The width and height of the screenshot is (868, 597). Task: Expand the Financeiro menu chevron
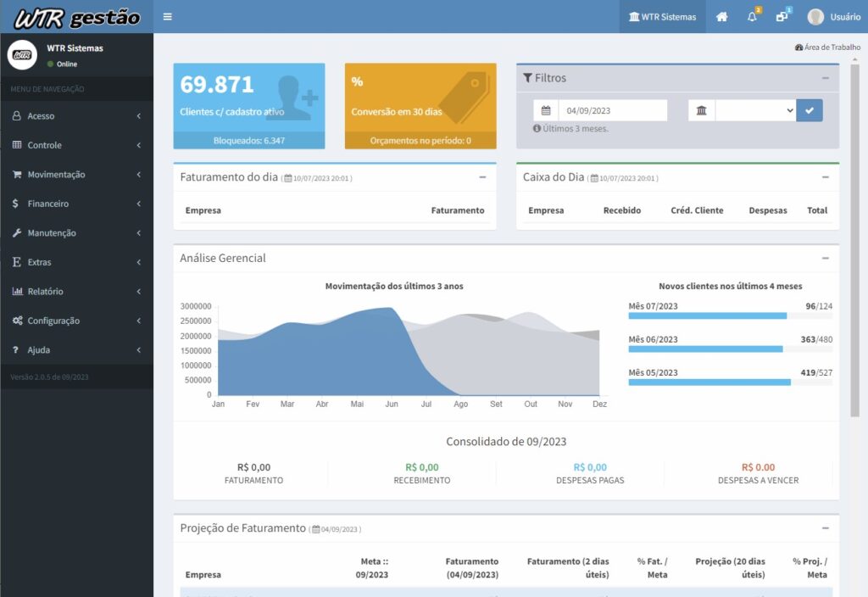[x=139, y=204]
